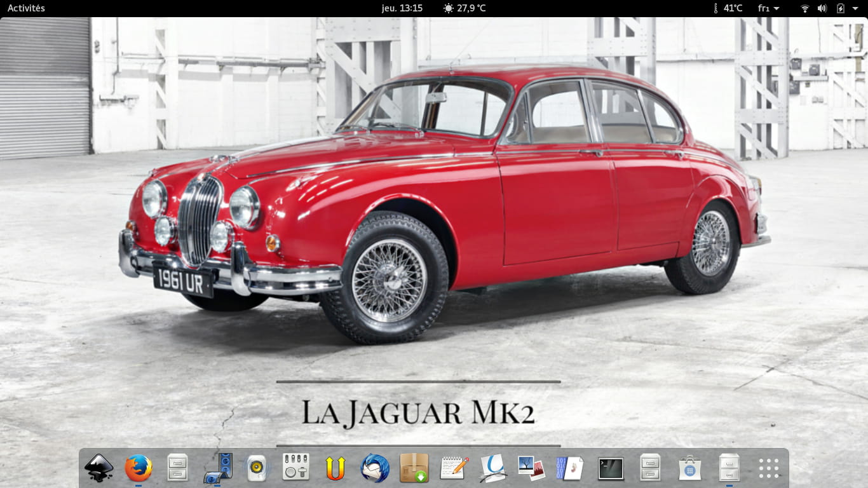
Task: Open the speaker music player icon
Action: click(257, 468)
